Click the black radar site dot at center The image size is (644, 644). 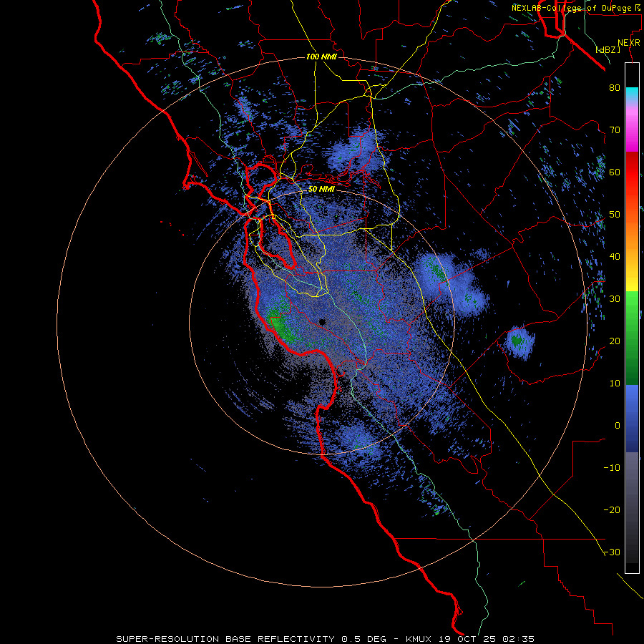coord(322,322)
